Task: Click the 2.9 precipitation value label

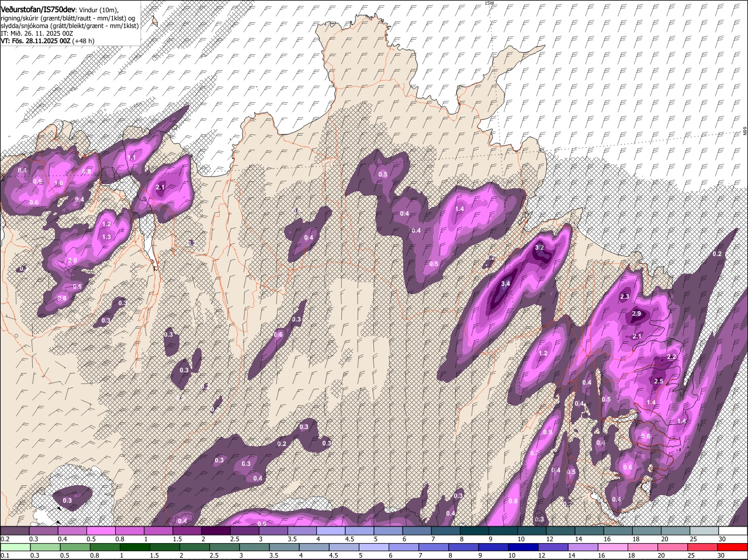Action: click(636, 314)
